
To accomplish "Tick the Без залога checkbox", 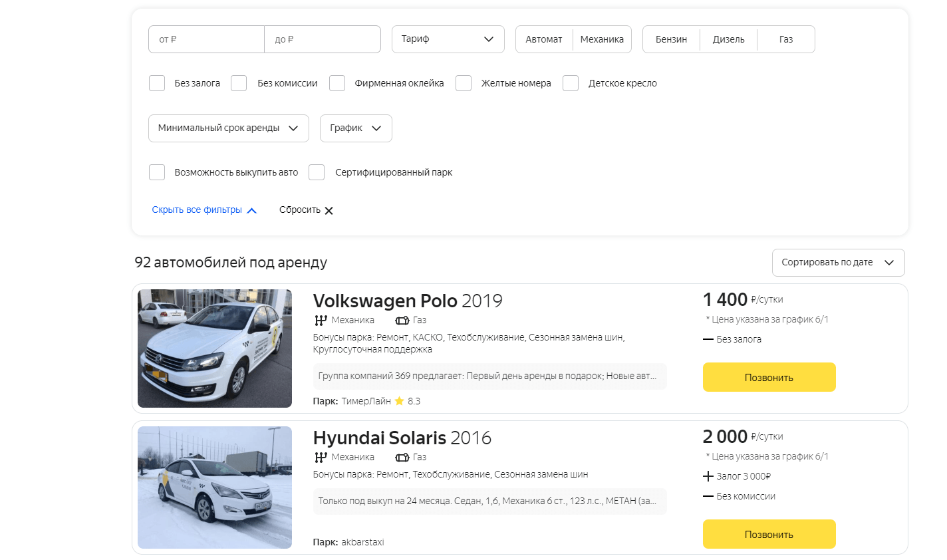I will click(x=157, y=83).
